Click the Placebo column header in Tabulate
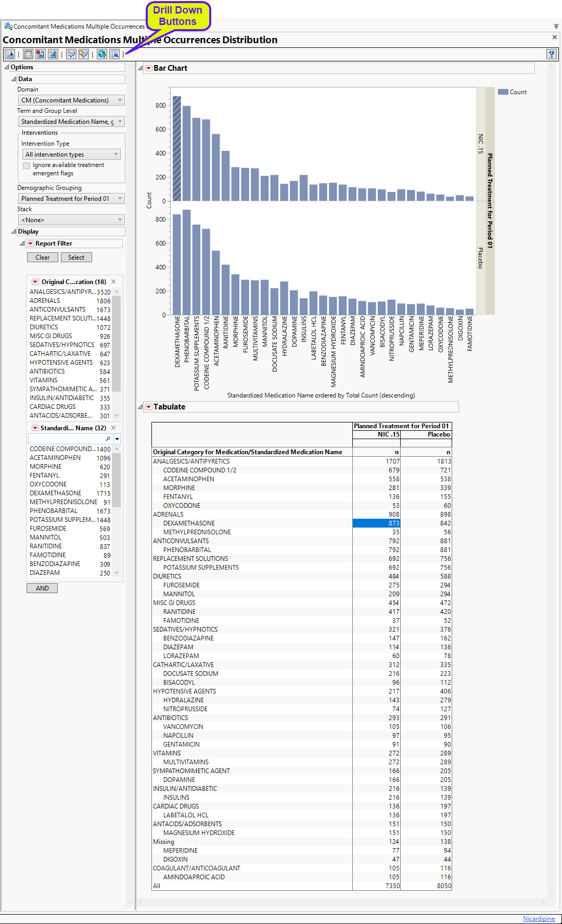 426,434
